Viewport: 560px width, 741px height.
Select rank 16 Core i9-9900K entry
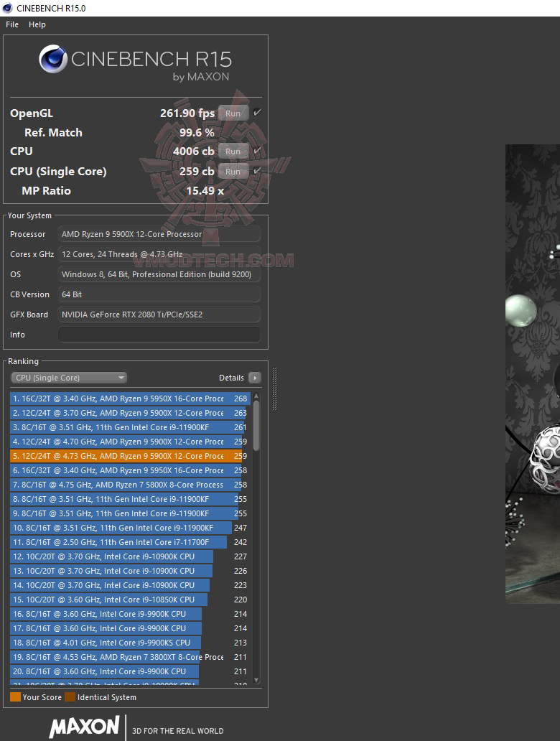pyautogui.click(x=130, y=614)
